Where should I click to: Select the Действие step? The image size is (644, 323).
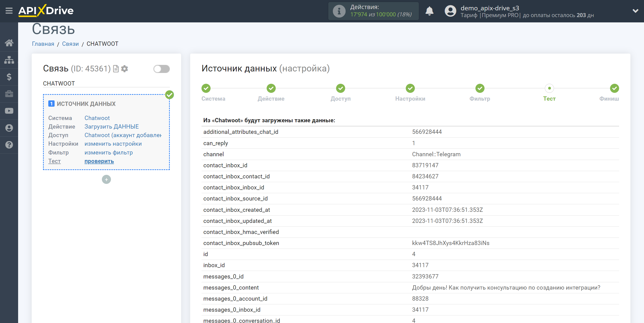pyautogui.click(x=271, y=93)
